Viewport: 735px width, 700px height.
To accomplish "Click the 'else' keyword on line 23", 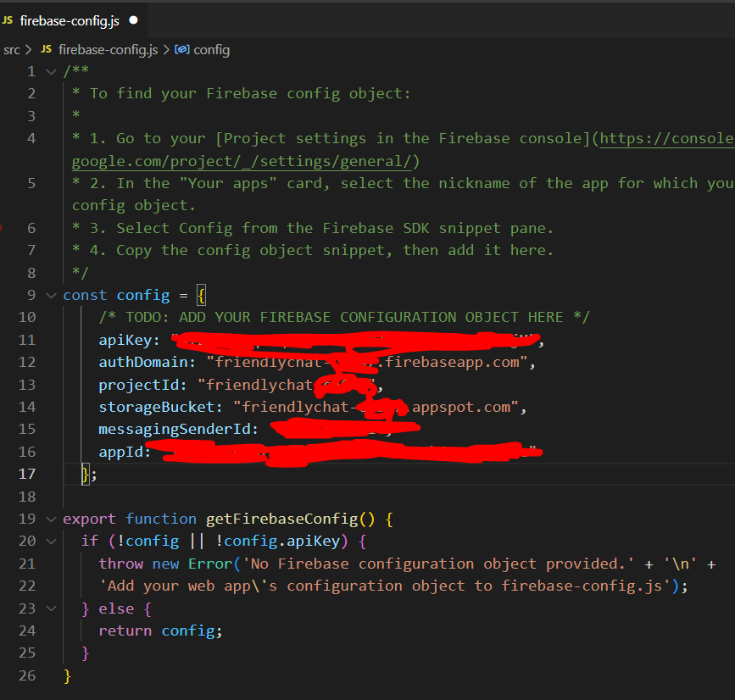I will [116, 608].
